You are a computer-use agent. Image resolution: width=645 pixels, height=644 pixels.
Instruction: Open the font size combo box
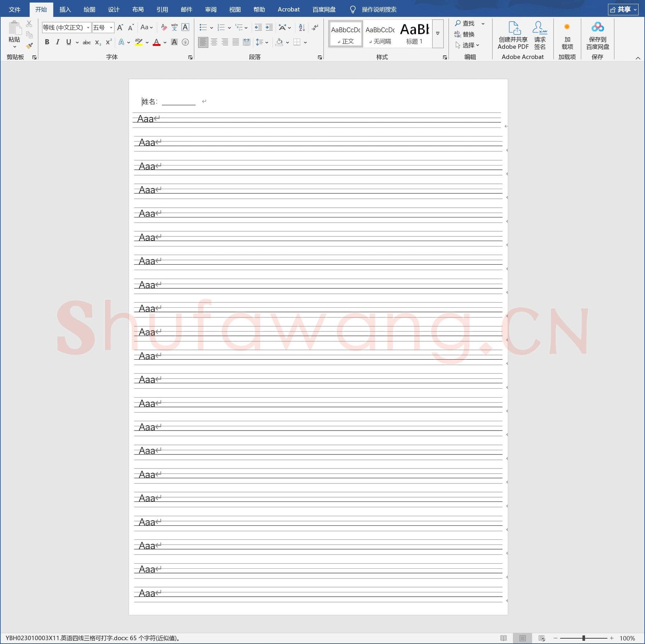point(103,27)
